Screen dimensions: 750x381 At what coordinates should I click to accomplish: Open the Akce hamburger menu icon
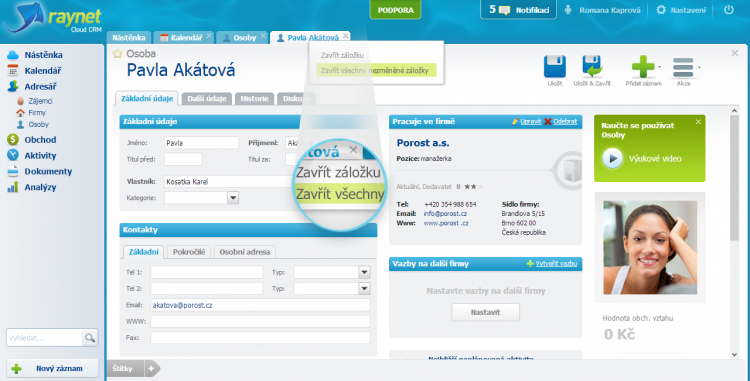[x=683, y=67]
